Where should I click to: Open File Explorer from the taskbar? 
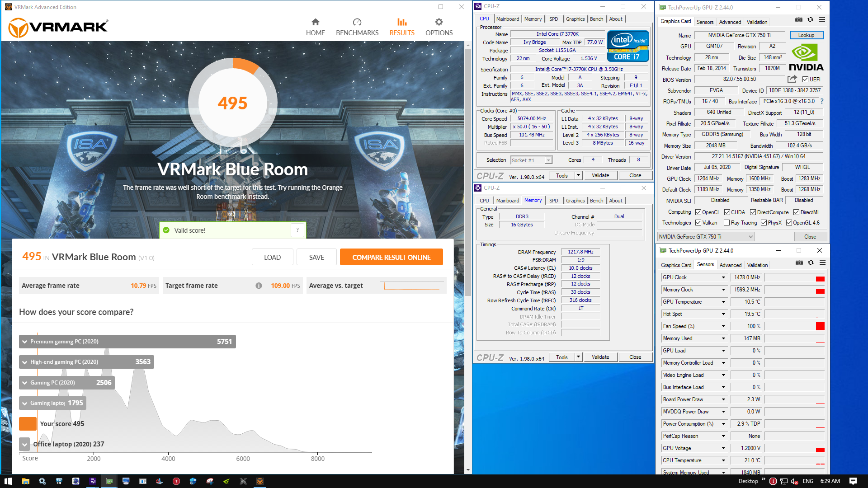pyautogui.click(x=25, y=481)
